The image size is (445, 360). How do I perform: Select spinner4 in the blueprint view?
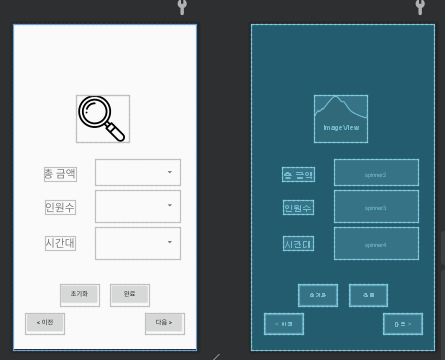click(x=376, y=243)
